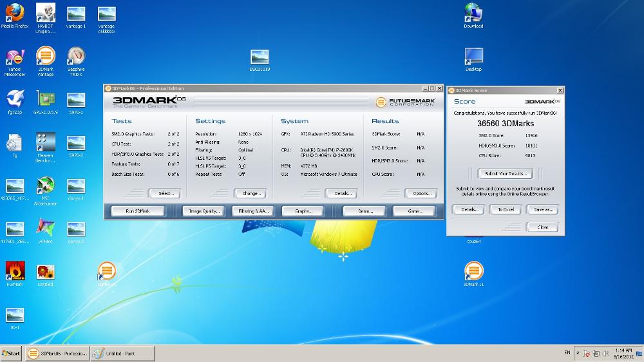The image size is (644, 362).
Task: Click Save as in the Score window
Action: pyautogui.click(x=542, y=209)
